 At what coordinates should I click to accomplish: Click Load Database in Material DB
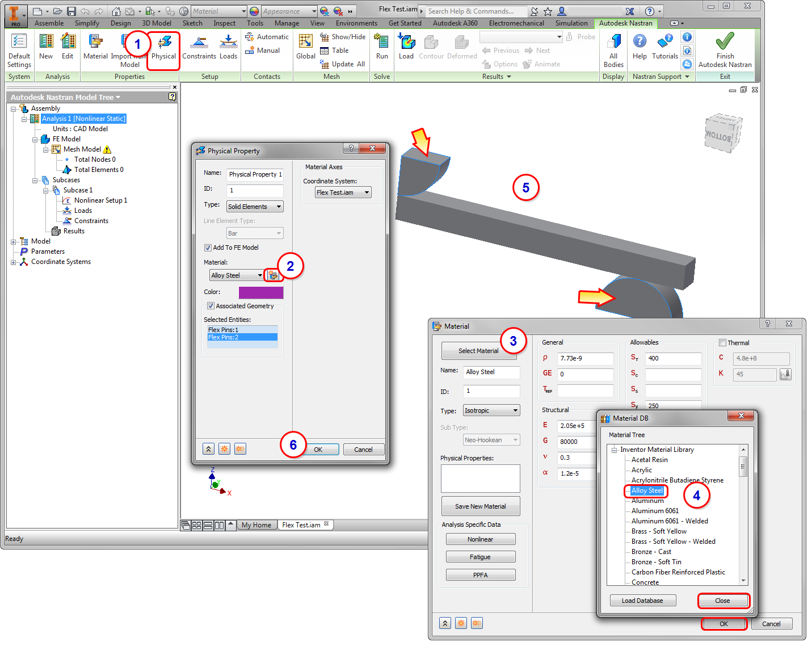pos(643,601)
